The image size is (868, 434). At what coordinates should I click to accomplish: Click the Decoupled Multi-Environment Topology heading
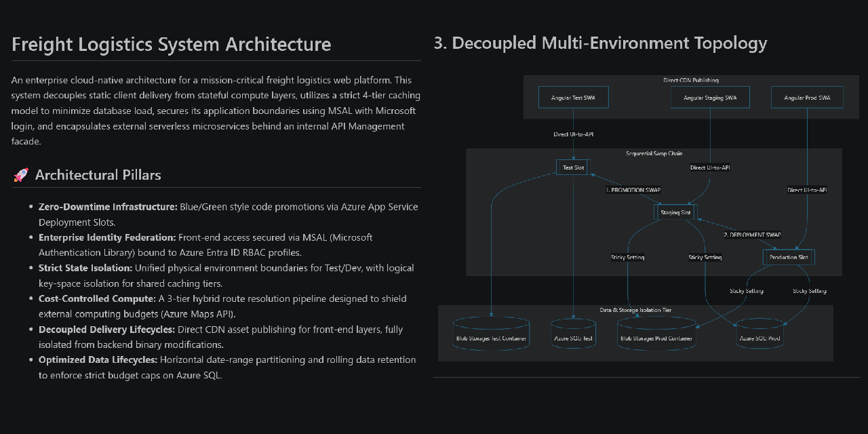[600, 43]
